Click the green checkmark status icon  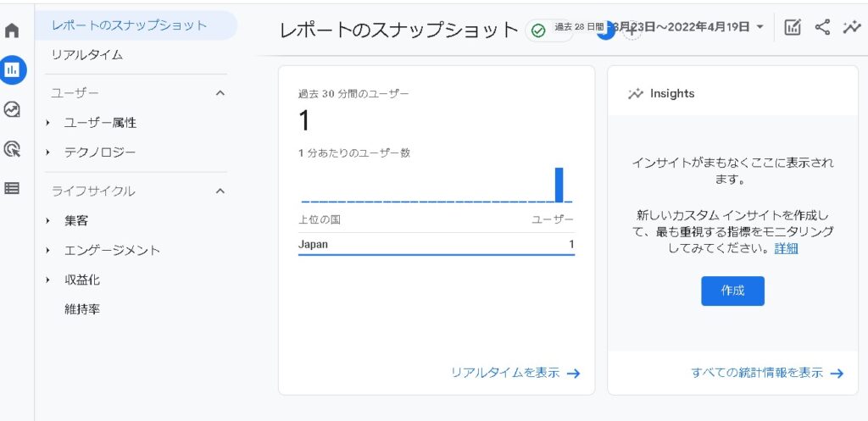point(538,30)
